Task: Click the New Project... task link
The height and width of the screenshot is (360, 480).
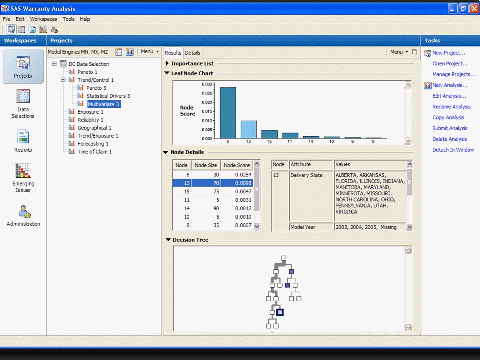Action: click(x=449, y=53)
